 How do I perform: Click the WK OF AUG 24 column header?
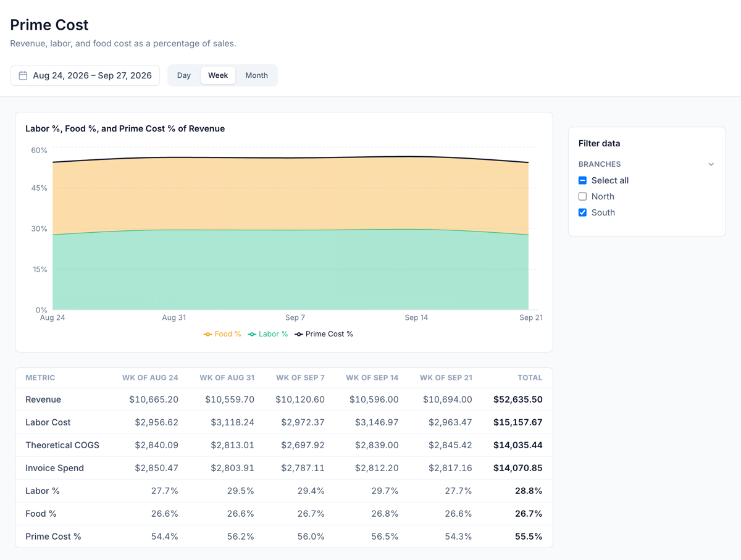click(150, 378)
